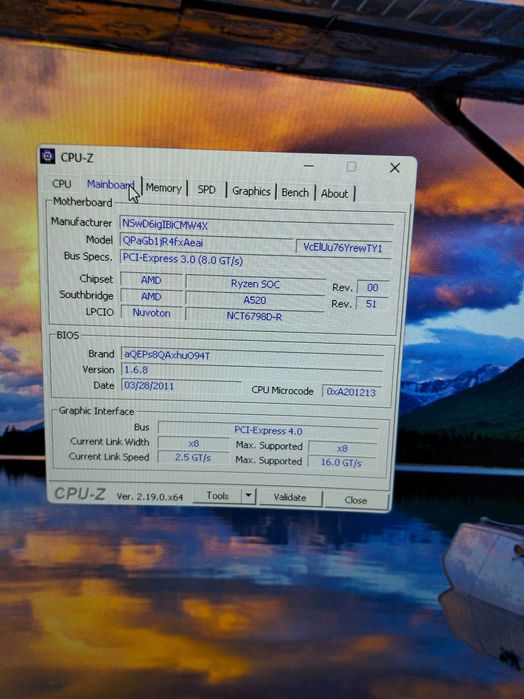Click the motherboard Model field
The image size is (524, 699).
click(x=206, y=242)
